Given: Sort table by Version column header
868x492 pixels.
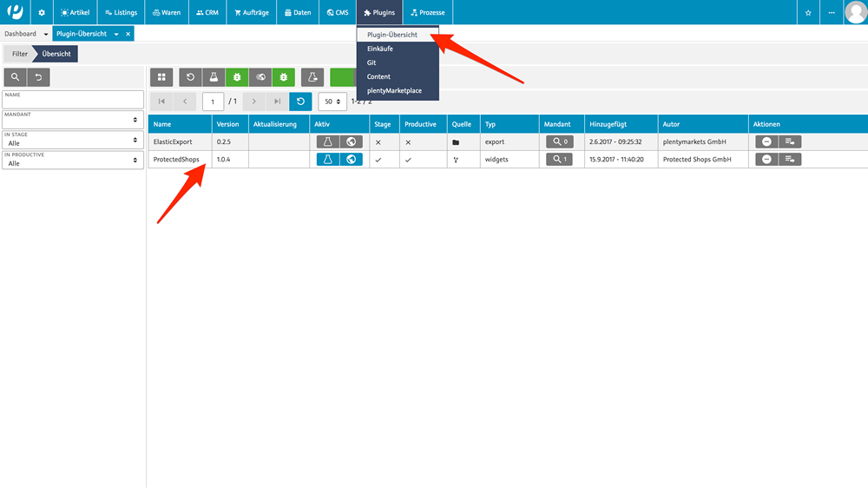Looking at the screenshot, I should click(x=227, y=124).
